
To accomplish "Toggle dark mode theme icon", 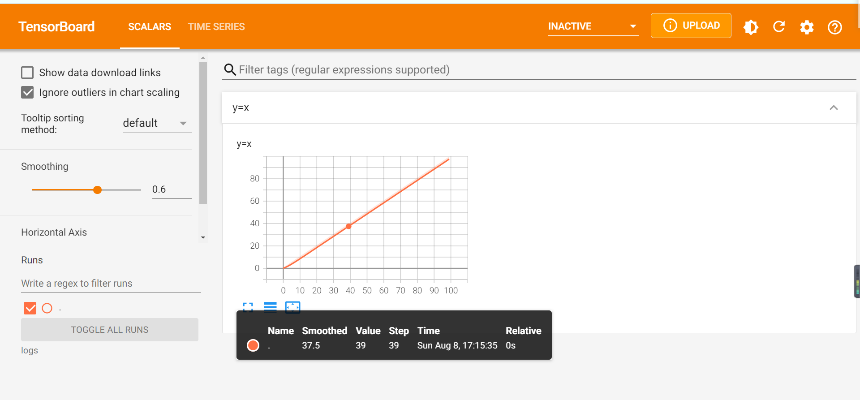I will (x=751, y=27).
